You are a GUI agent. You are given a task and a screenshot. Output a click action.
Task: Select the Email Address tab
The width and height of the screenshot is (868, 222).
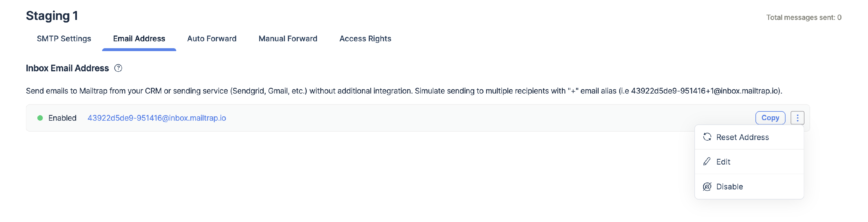pyautogui.click(x=139, y=39)
